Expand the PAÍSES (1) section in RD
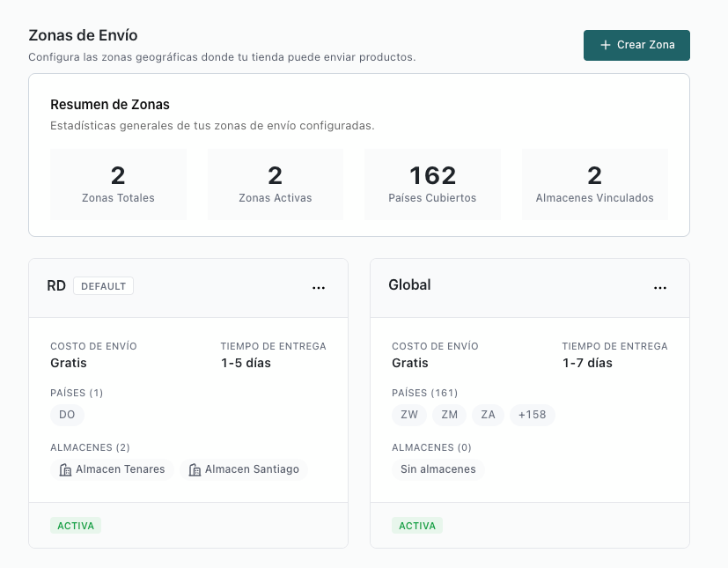 click(77, 393)
